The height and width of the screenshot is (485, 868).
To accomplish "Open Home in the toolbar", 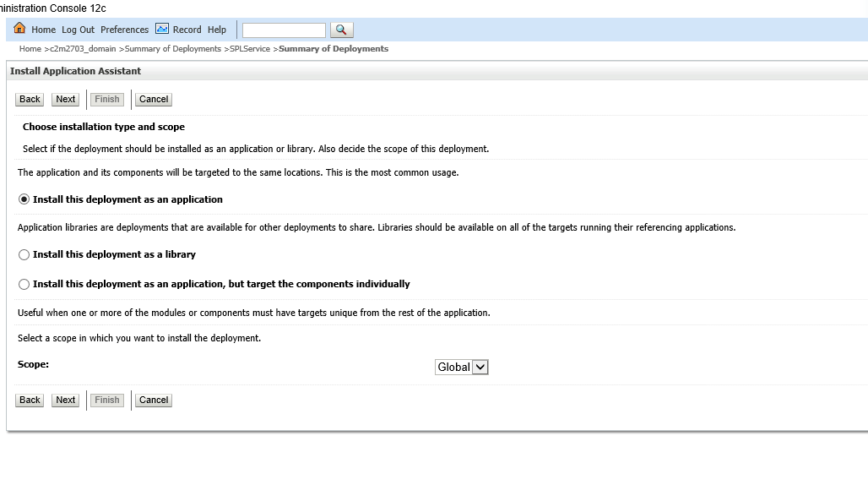I will point(43,30).
